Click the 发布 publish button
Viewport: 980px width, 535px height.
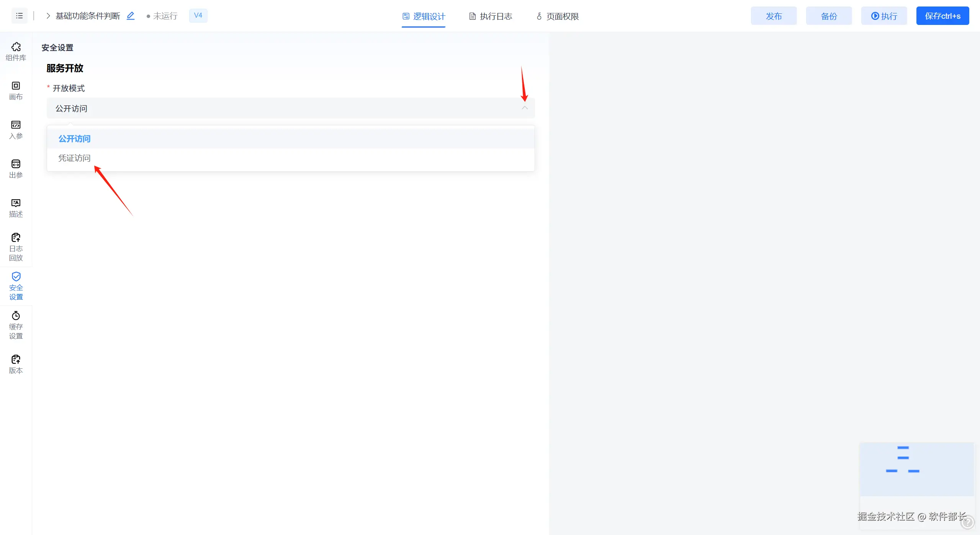point(773,16)
